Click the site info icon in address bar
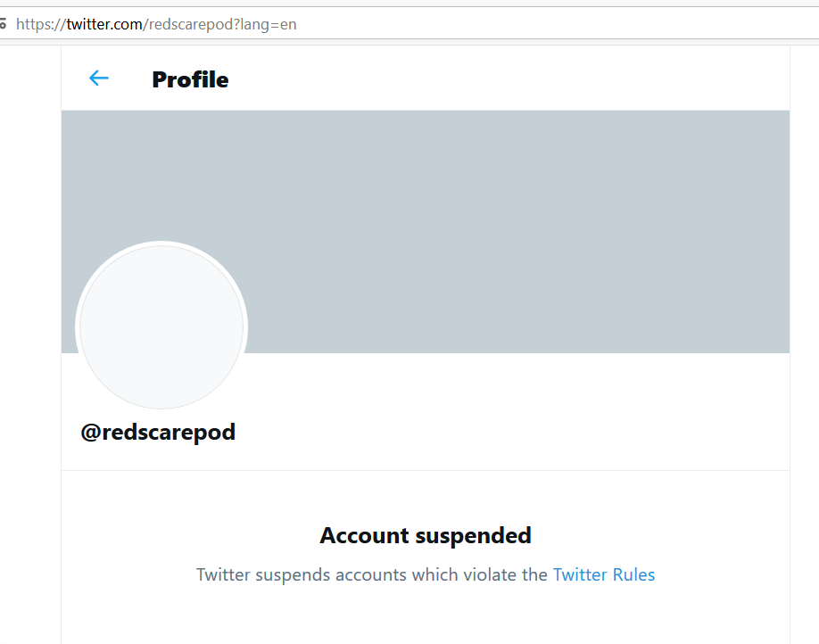819x644 pixels. pos(3,24)
